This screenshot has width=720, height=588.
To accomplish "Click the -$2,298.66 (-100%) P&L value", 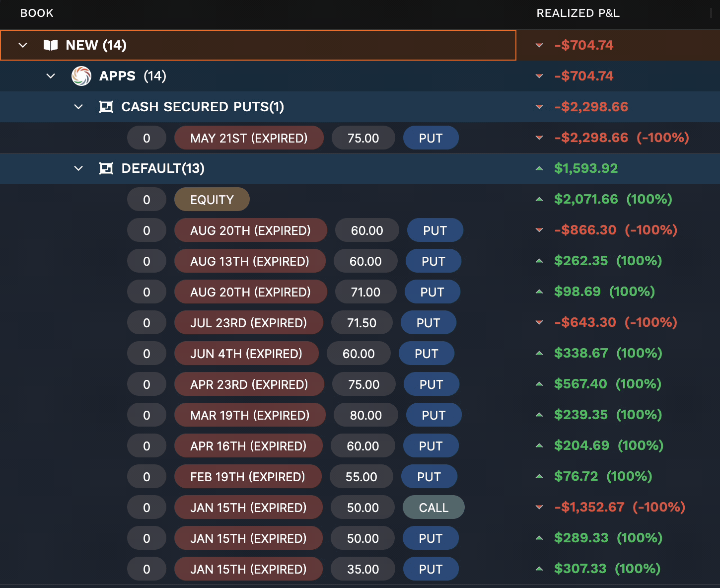I will click(622, 138).
